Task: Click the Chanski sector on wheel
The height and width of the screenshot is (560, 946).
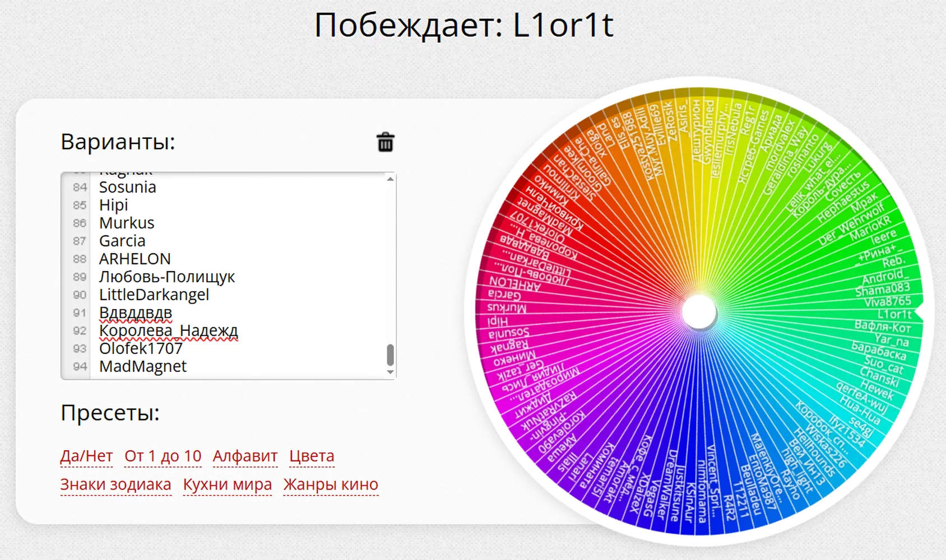Action: coord(879,377)
